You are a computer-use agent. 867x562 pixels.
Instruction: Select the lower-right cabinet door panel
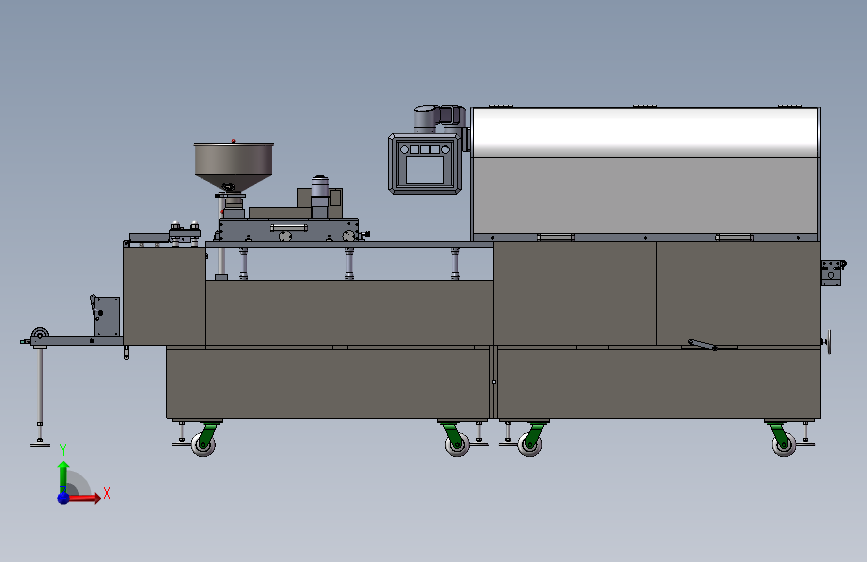pyautogui.click(x=659, y=383)
